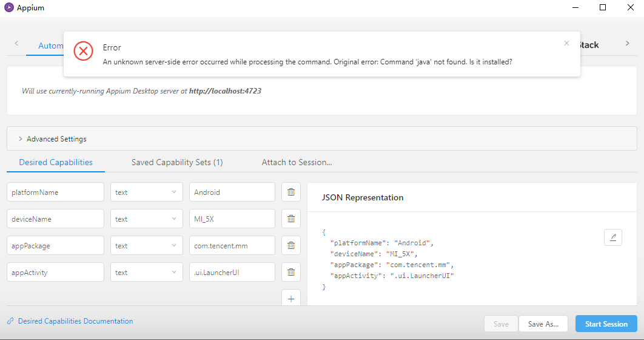This screenshot has height=340, width=644.
Task: Open type dropdown for appPackage
Action: (x=147, y=245)
